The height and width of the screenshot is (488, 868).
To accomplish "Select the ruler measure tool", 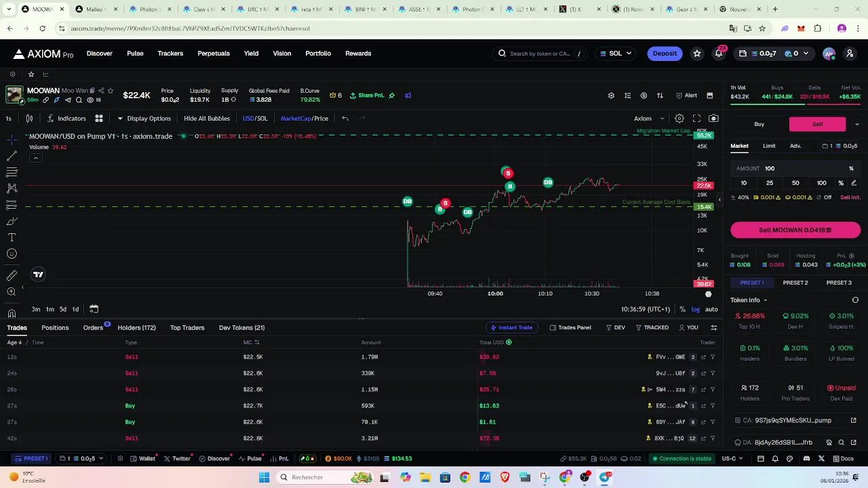I will coord(12,275).
